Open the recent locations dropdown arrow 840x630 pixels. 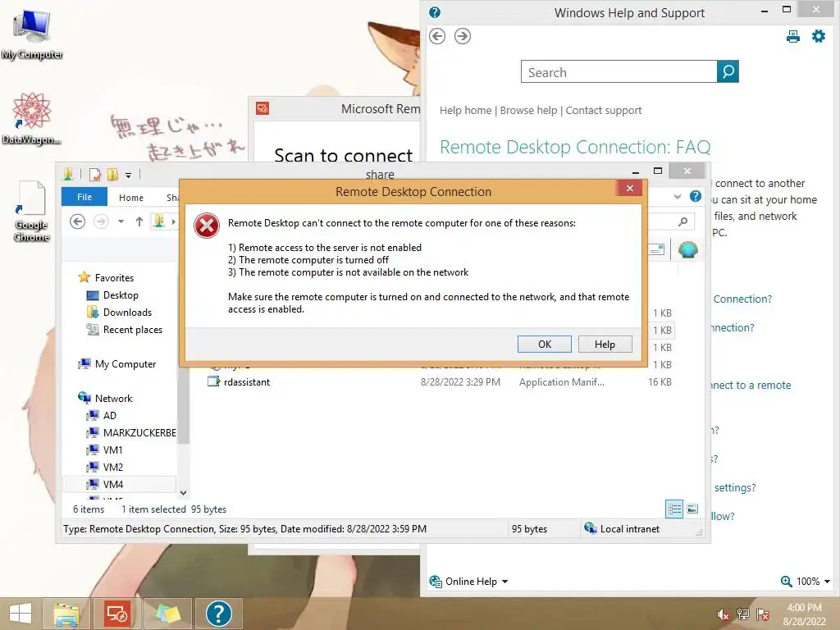pyautogui.click(x=121, y=221)
